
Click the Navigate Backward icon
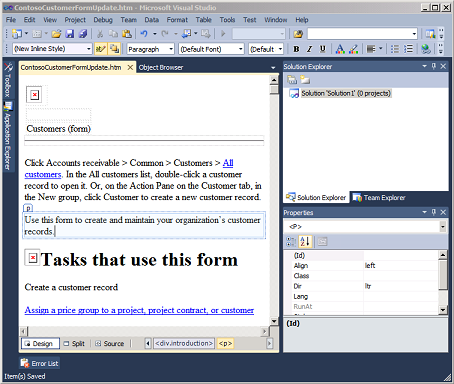[186, 34]
